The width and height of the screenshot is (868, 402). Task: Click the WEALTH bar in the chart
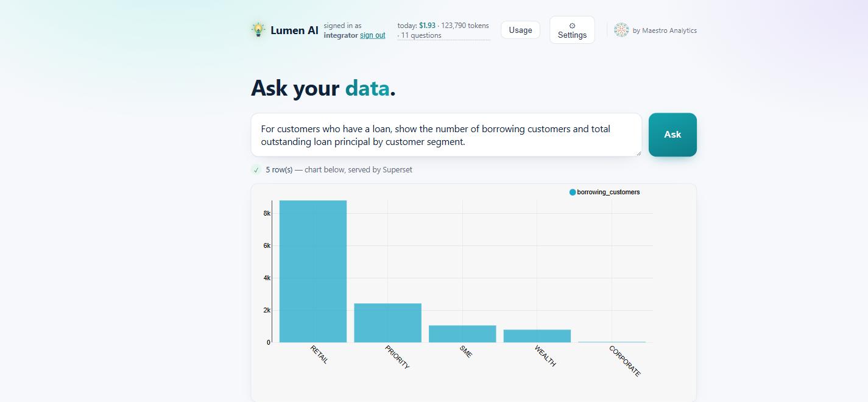(x=537, y=336)
